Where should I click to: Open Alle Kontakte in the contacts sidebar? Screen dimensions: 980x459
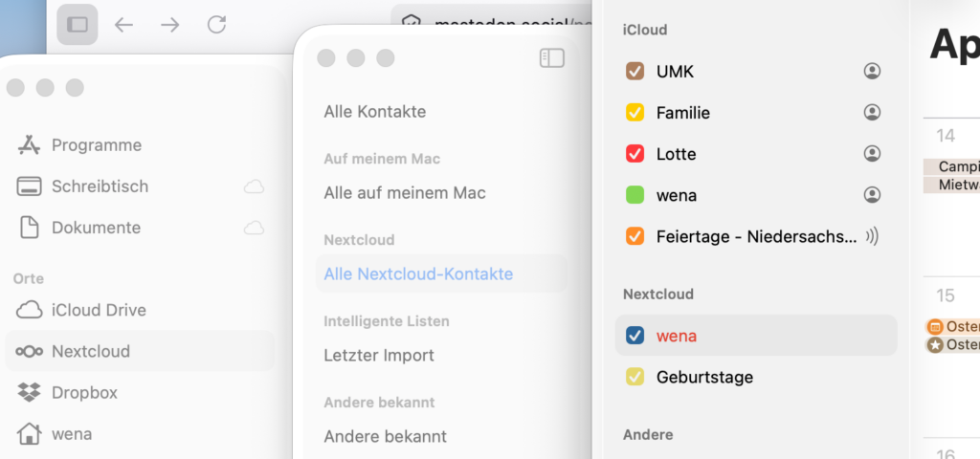(374, 112)
